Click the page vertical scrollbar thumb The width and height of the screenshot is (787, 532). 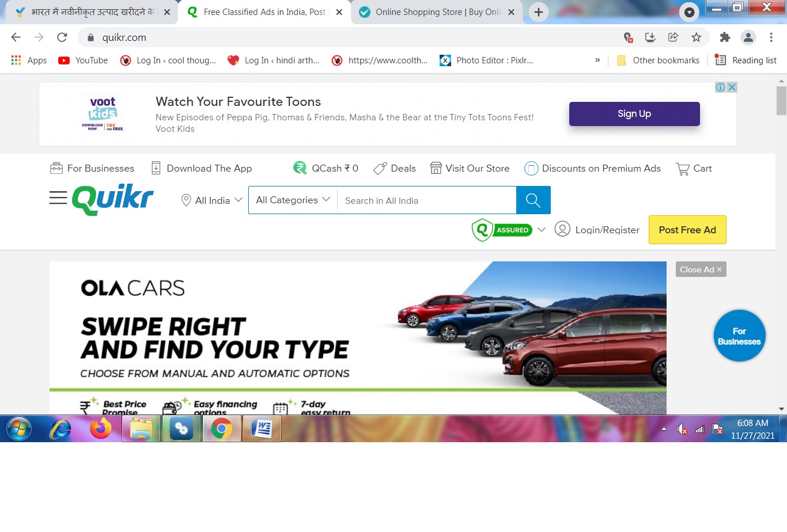click(x=781, y=101)
